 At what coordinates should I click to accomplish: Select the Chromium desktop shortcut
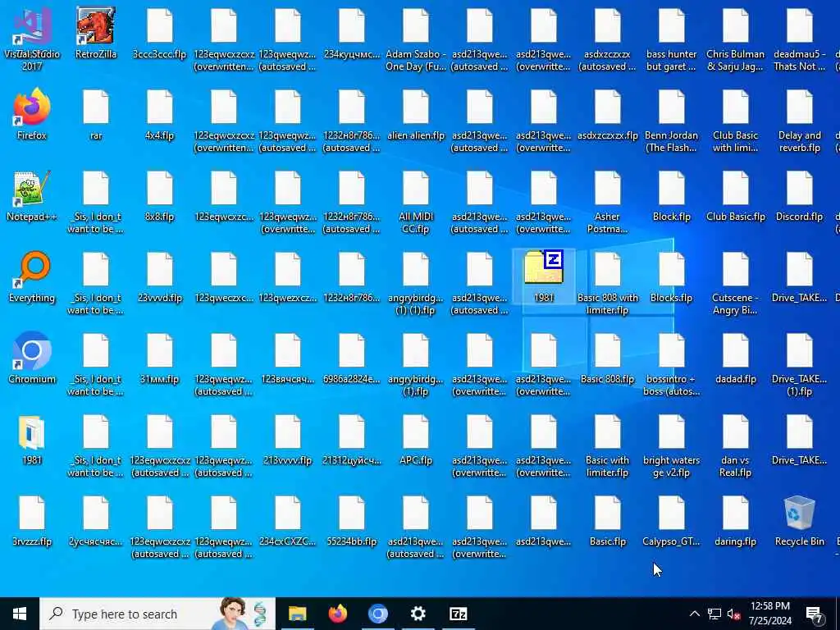tap(32, 359)
